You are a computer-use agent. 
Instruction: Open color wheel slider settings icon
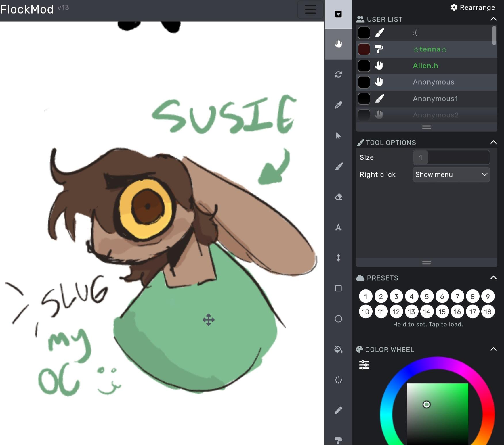(x=364, y=365)
